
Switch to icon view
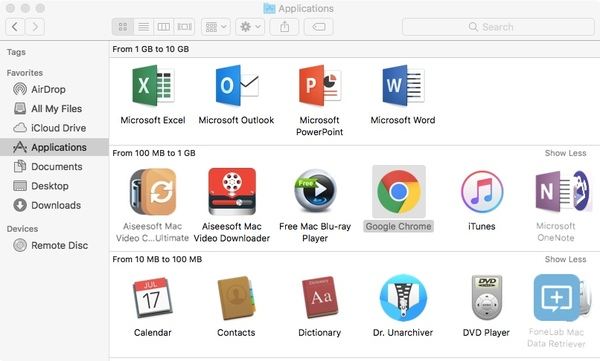pos(123,27)
